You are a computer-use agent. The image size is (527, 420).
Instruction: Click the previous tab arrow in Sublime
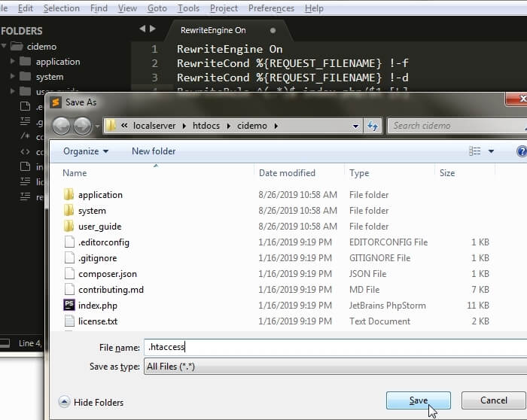(x=142, y=29)
